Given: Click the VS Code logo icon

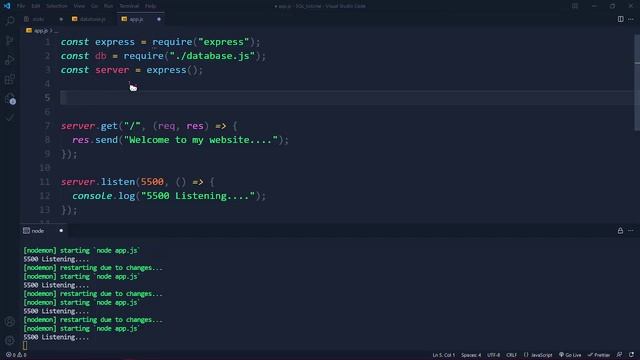Looking at the screenshot, I should (7, 6).
